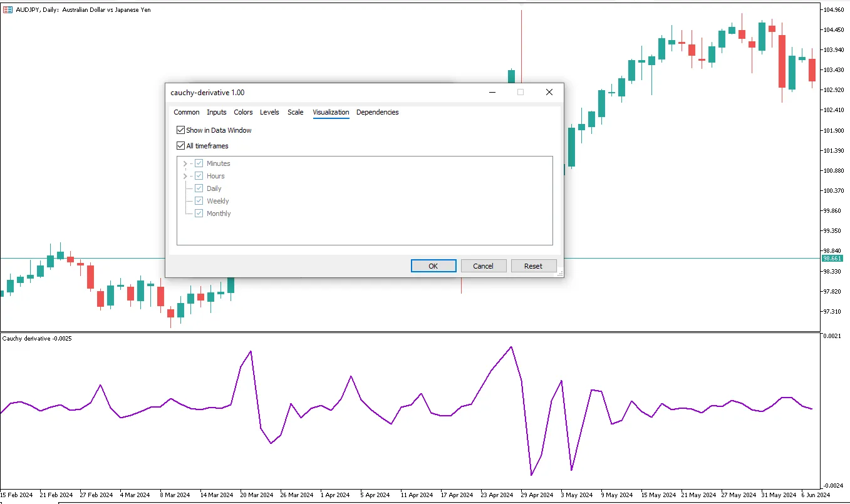
Task: Toggle the Monthly timeframe checkbox
Action: point(199,213)
